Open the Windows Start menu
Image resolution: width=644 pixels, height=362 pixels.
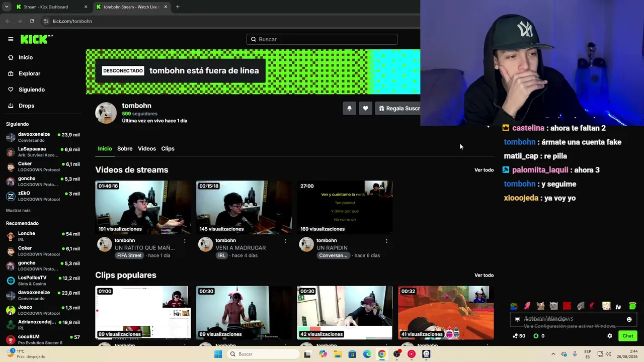coord(218,354)
